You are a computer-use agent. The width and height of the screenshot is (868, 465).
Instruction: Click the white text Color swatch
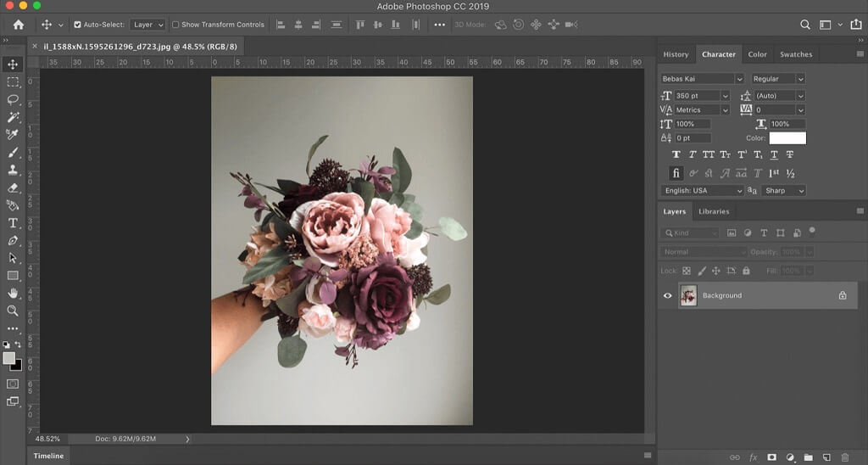point(787,138)
